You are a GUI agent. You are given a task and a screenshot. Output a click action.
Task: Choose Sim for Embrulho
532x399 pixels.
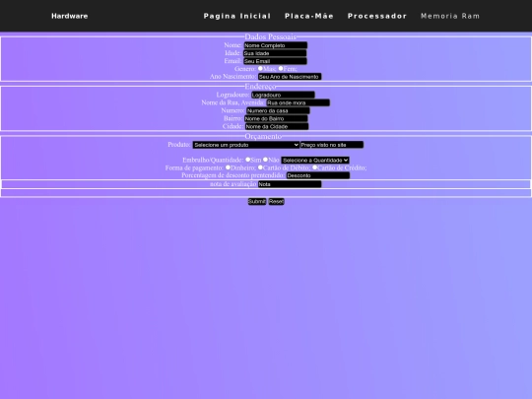(x=247, y=160)
